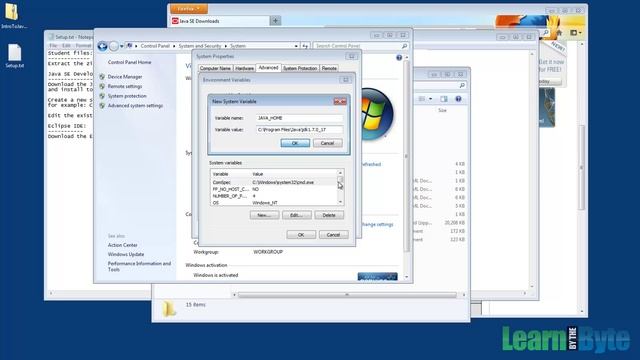Open recent pages dropdown beside Forward arrow
Viewport: 640px width, 360px height.
click(x=122, y=46)
